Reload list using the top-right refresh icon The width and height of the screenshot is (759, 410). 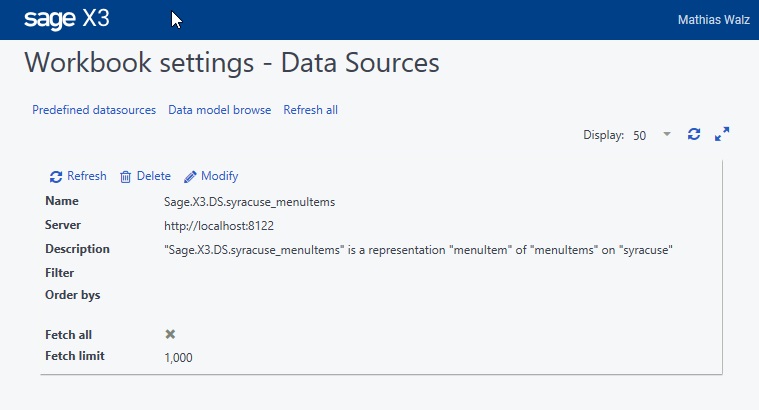694,134
